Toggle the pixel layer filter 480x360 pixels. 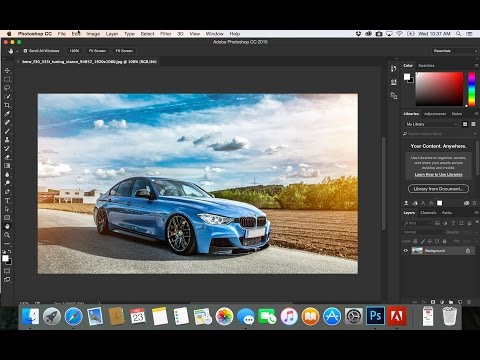(437, 223)
